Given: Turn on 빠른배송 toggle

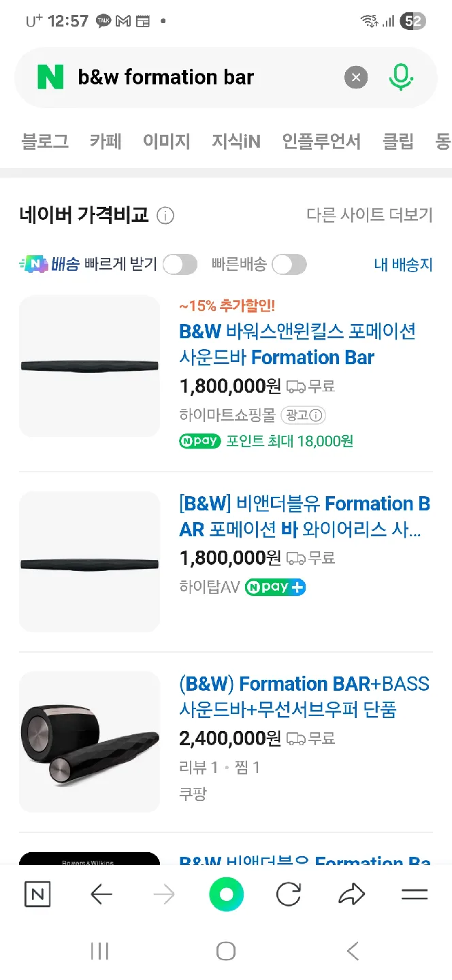Looking at the screenshot, I should (x=289, y=265).
